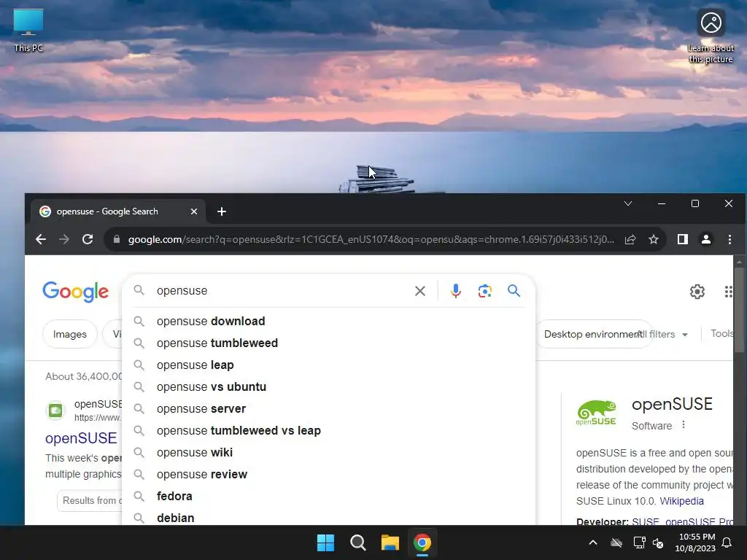
Task: Search by image with the Lens icon
Action: (484, 291)
